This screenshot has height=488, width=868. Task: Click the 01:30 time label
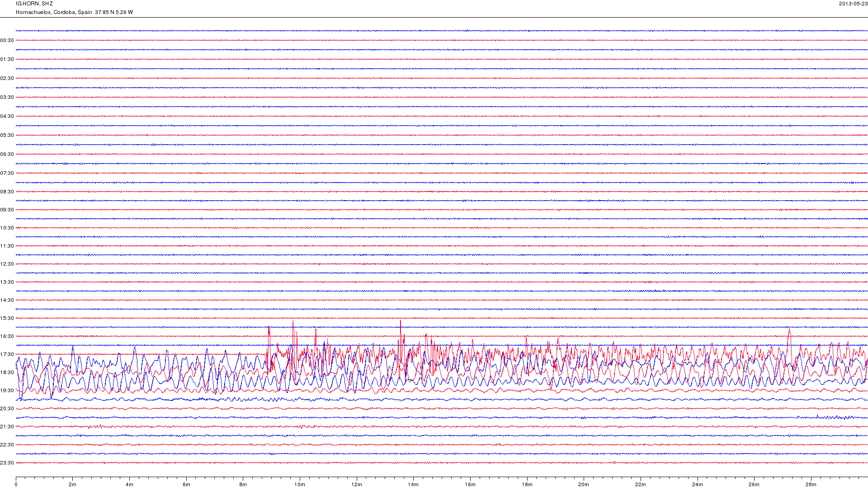(x=7, y=59)
